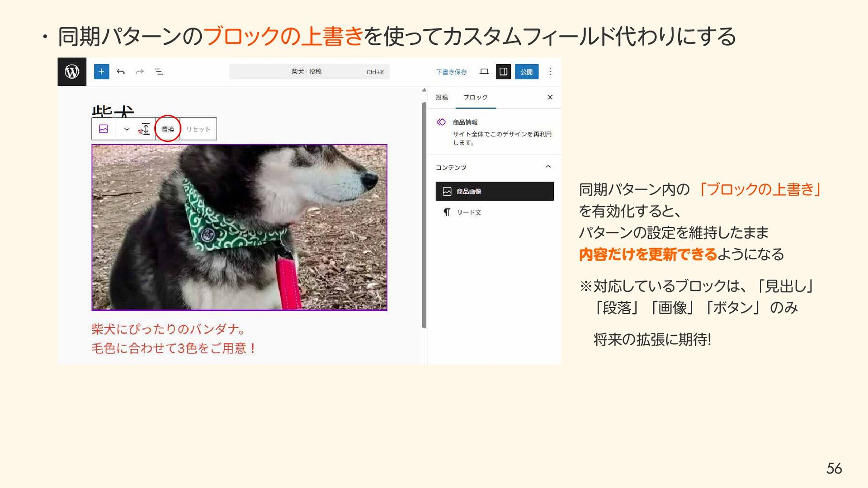Click the WordPress logo icon
This screenshot has height=488, width=868.
72,71
